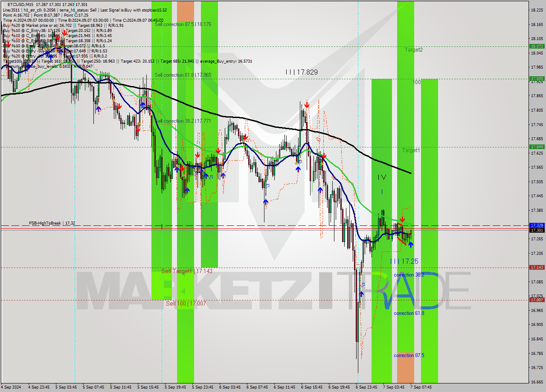
Task: Click 'Buy %20 @ Market price' line
Action: pyautogui.click(x=63, y=25)
